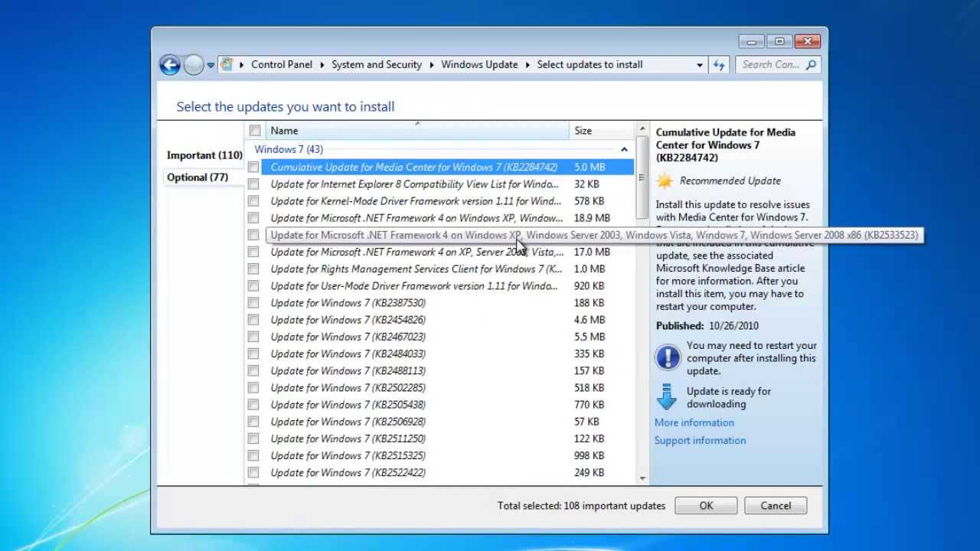Check the 17.0 MB .NET Framework update
The width and height of the screenshot is (980, 551).
pos(253,252)
